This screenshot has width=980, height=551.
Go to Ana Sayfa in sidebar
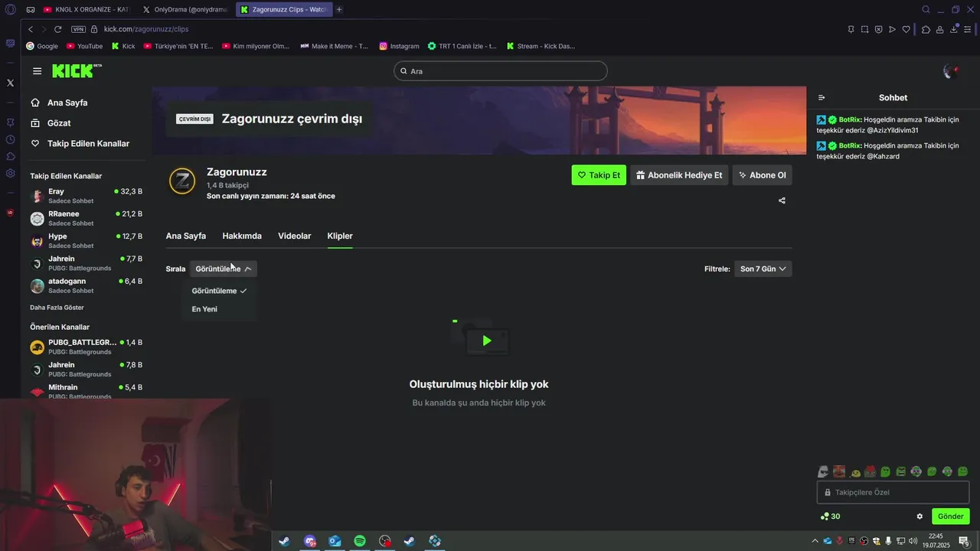coord(59,103)
